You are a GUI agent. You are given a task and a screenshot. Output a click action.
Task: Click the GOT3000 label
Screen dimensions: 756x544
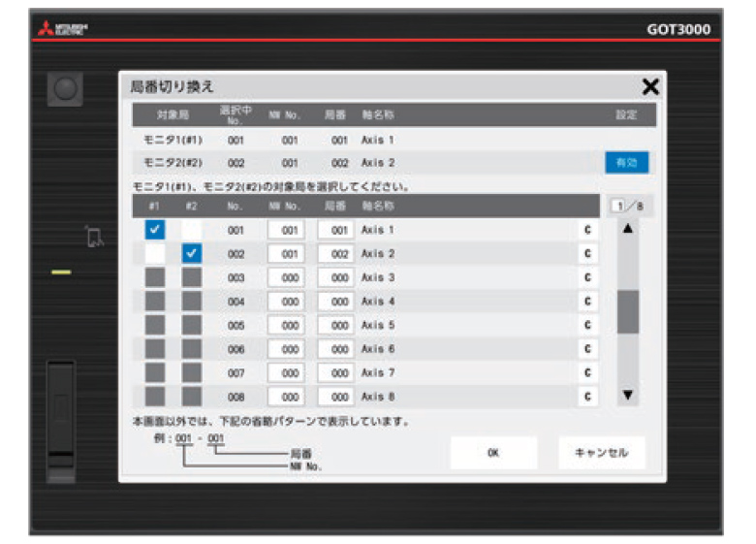coord(678,29)
